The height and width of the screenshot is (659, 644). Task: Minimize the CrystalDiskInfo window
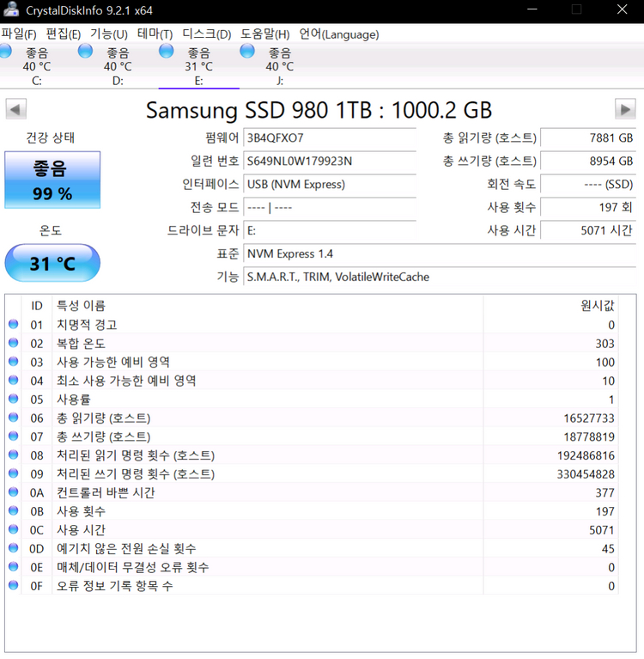(532, 9)
